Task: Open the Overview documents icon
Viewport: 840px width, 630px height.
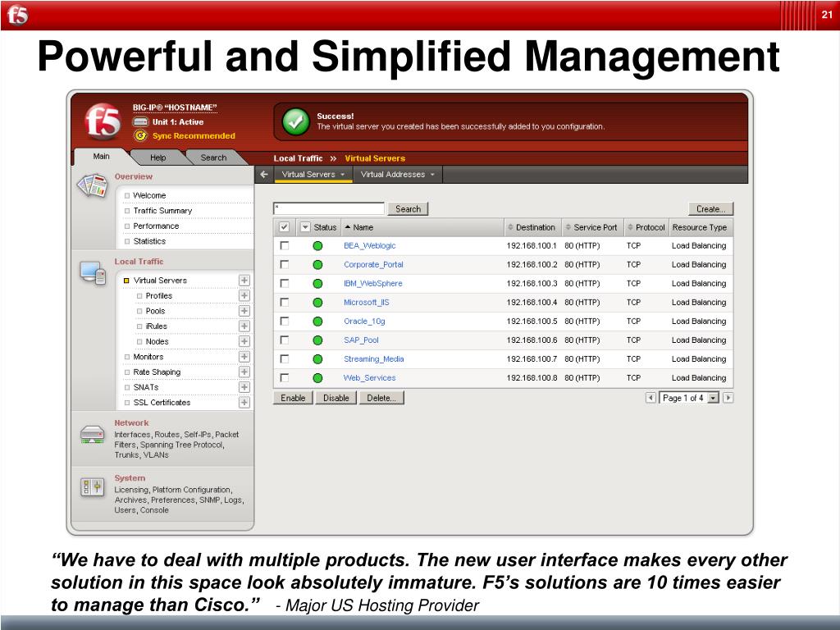Action: tap(93, 185)
